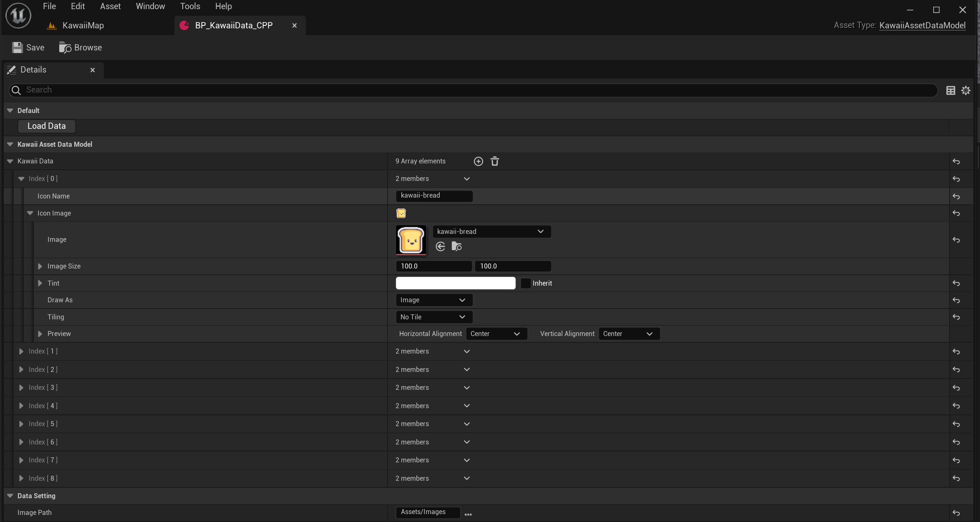
Task: Expand the Index [ 1 ] array entry
Action: click(x=21, y=351)
